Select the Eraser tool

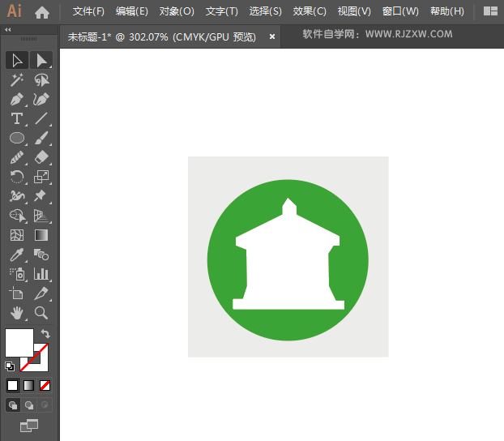click(41, 157)
